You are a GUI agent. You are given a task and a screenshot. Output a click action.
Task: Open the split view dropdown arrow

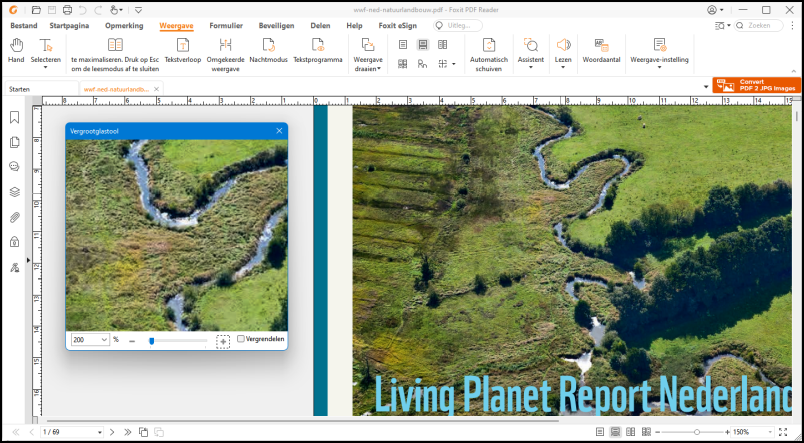(x=453, y=64)
